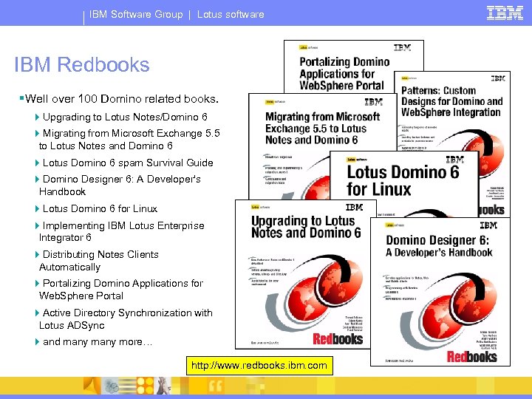Click IBM logo on the Upgrading cover
Viewport: 532px width, 399px height.
point(354,207)
